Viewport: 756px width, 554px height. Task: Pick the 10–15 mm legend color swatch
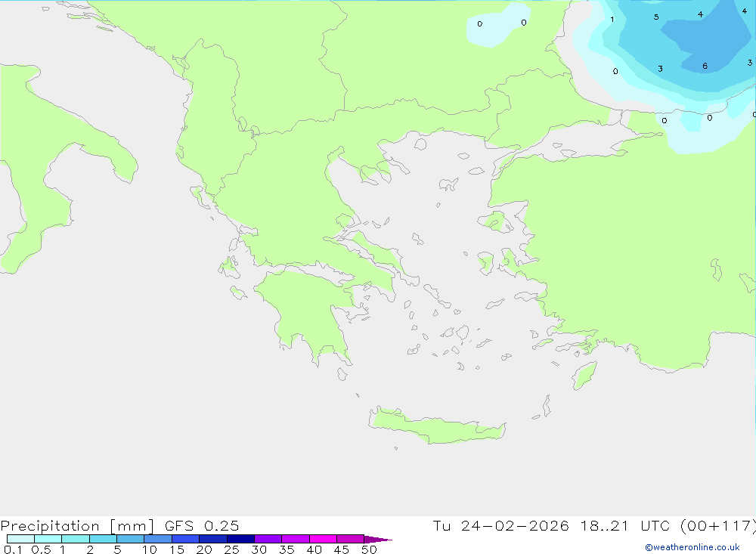point(158,539)
